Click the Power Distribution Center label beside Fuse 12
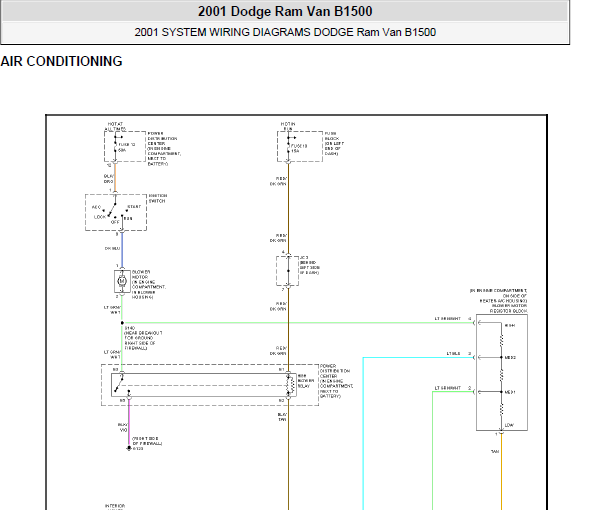The image size is (604, 510). [164, 149]
